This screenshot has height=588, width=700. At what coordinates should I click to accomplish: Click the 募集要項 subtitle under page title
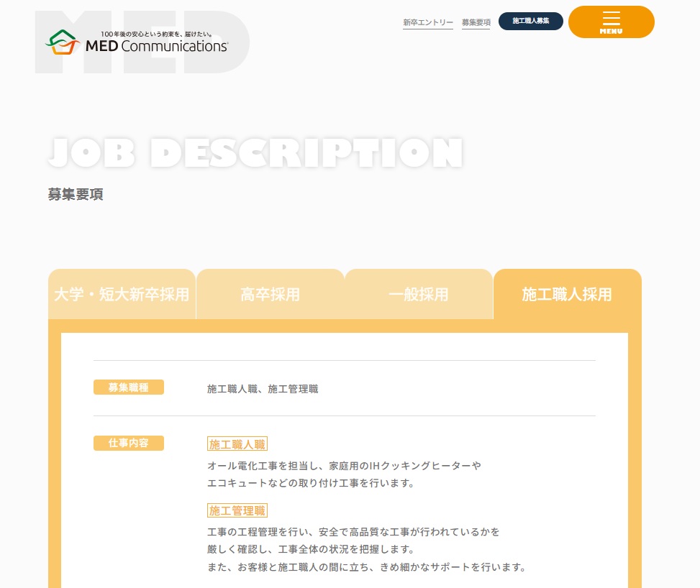[x=76, y=195]
